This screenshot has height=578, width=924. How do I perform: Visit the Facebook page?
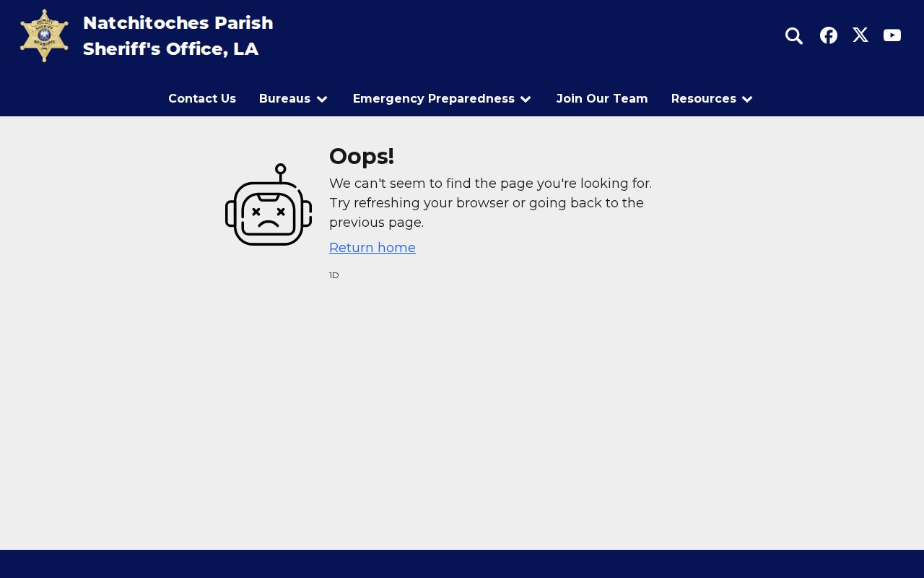[829, 35]
